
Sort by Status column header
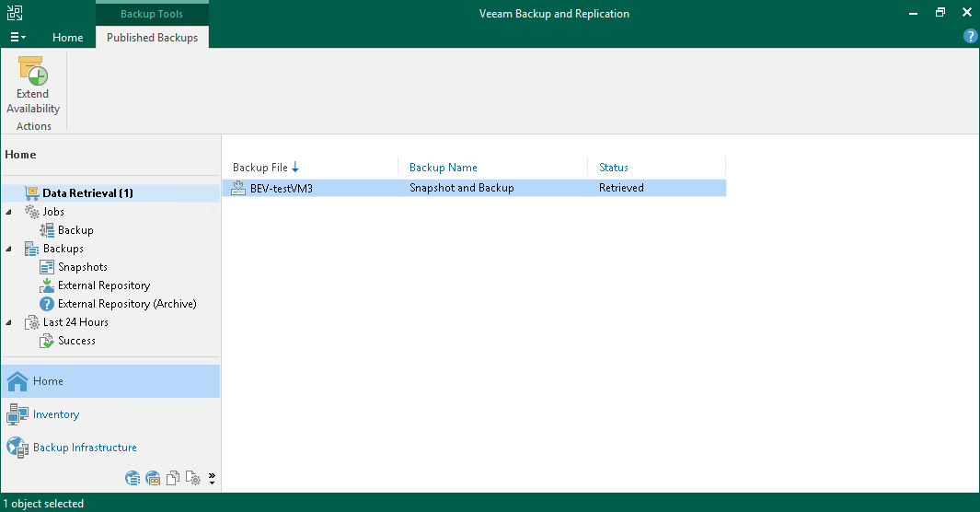[x=613, y=168]
